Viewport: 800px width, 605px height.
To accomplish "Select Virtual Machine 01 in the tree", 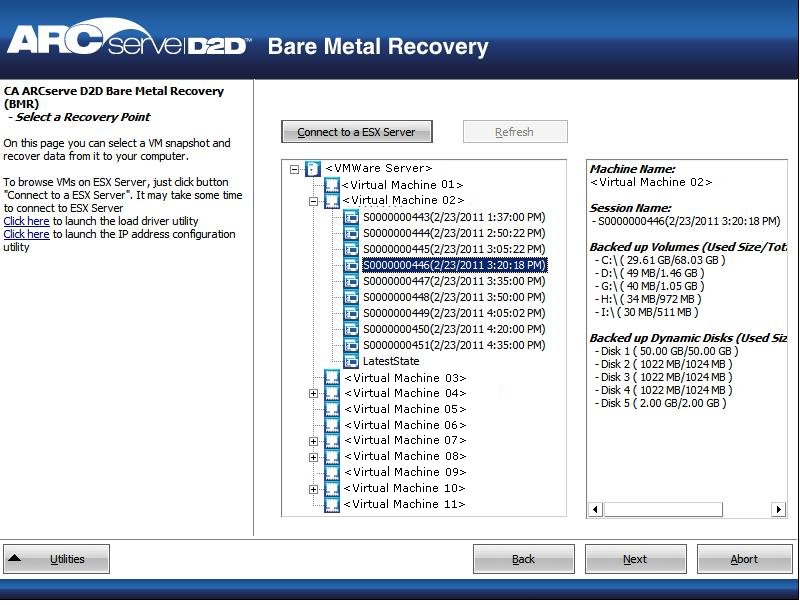I will tap(403, 185).
